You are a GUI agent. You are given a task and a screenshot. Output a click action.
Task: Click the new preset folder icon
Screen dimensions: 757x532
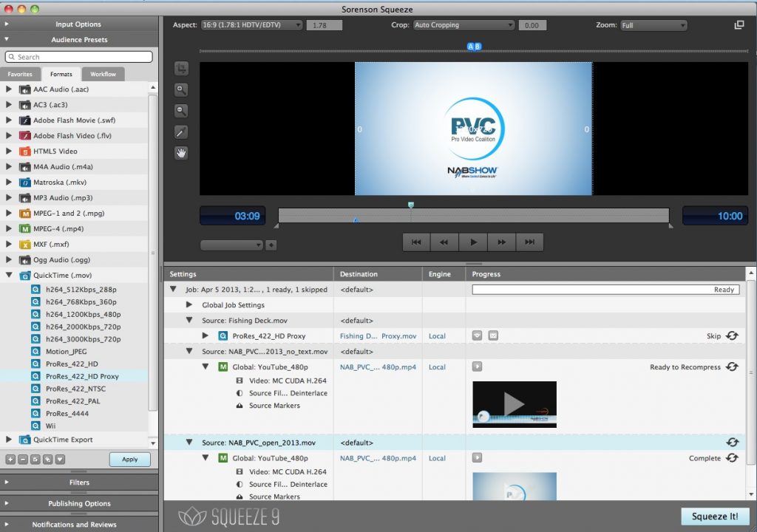pyautogui.click(x=35, y=460)
